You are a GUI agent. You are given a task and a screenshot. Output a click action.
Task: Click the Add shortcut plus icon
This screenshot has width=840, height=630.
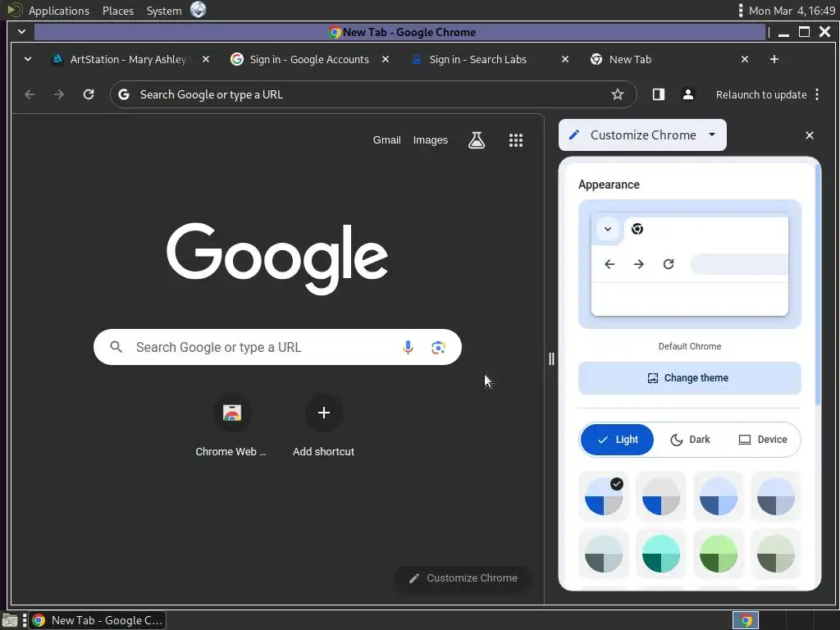(323, 413)
